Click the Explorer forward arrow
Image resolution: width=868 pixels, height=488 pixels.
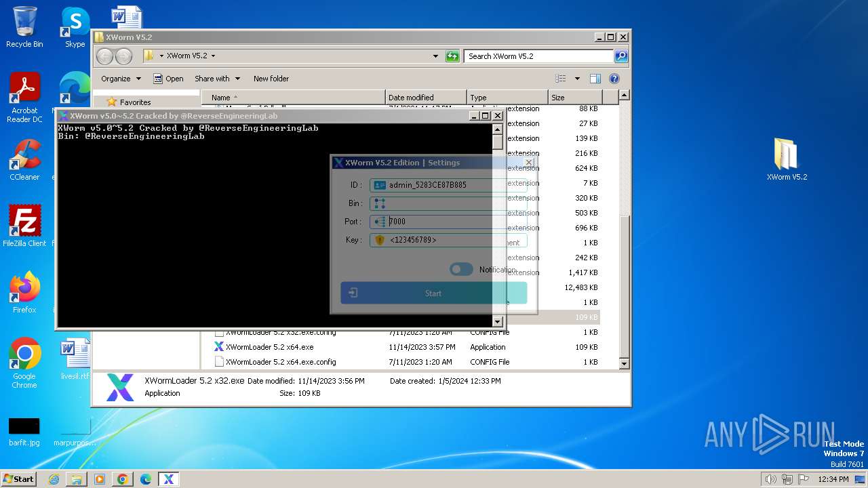click(123, 56)
